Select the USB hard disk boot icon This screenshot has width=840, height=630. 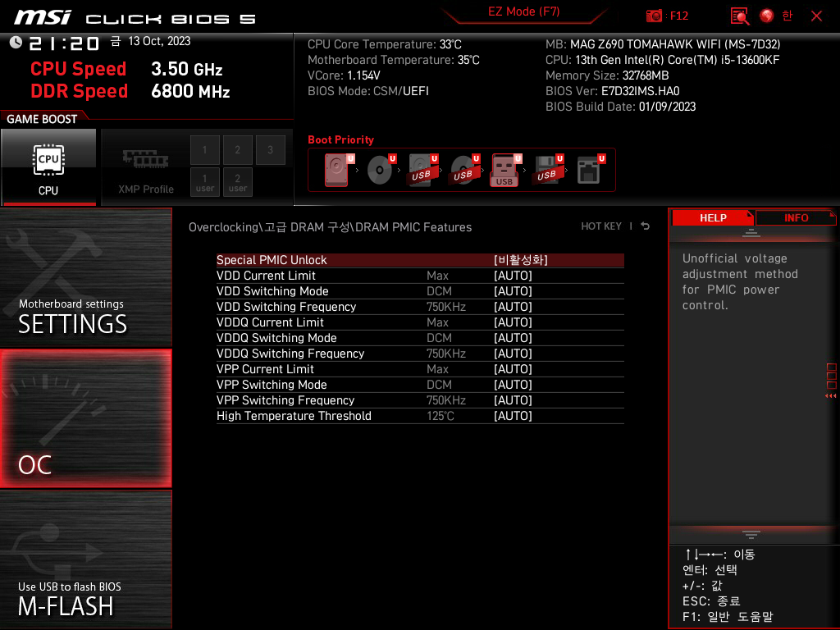tap(422, 170)
